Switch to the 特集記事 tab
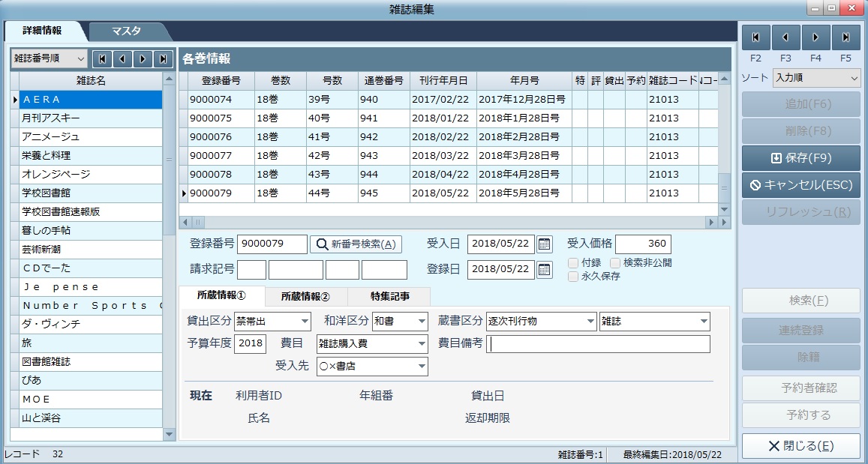The image size is (868, 464). pos(388,296)
